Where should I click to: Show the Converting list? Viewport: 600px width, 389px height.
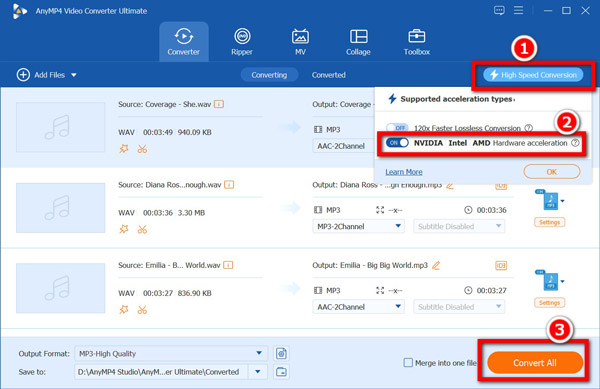pos(269,75)
